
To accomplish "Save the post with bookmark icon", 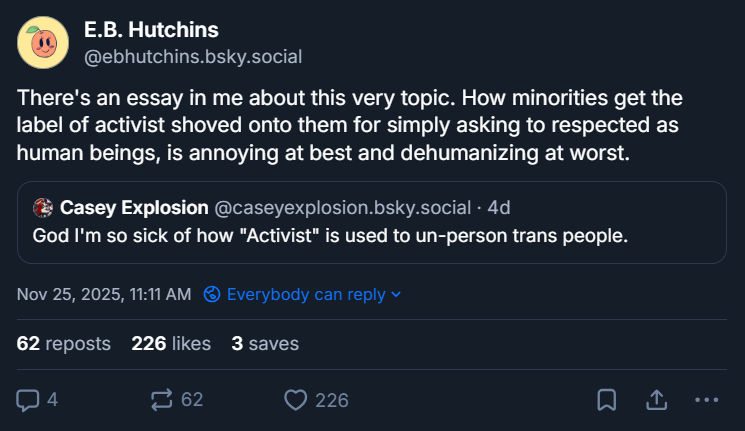I will 606,400.
